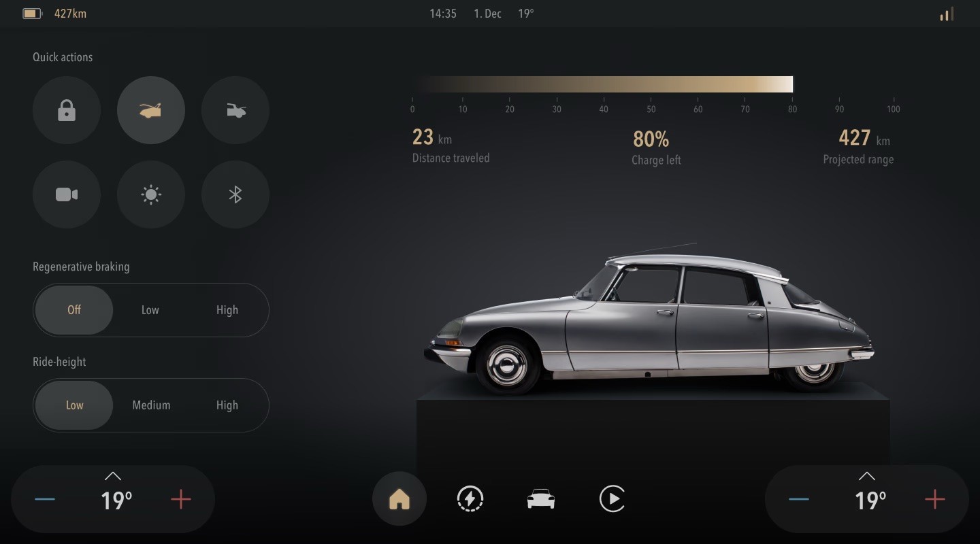Click the 1. Dec date
980x544 pixels.
[x=487, y=14]
